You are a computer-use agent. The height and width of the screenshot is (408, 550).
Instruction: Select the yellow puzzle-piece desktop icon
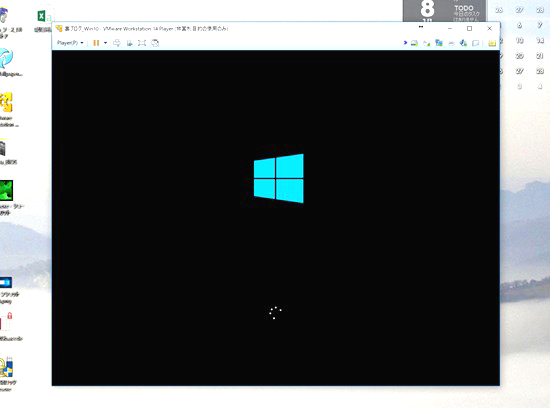[6, 102]
